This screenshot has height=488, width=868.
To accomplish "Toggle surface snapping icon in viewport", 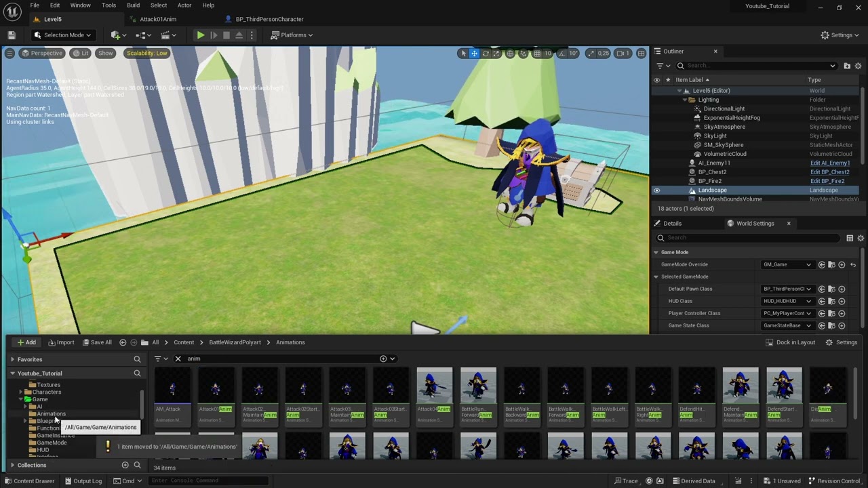I will [524, 54].
